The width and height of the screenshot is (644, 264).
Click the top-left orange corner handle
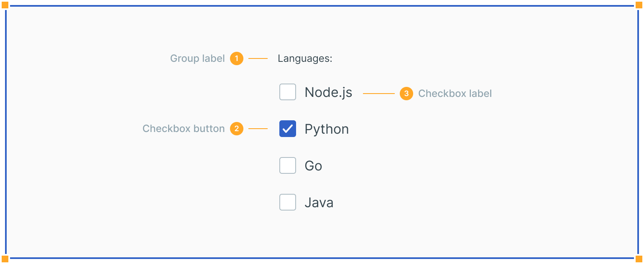[5, 5]
